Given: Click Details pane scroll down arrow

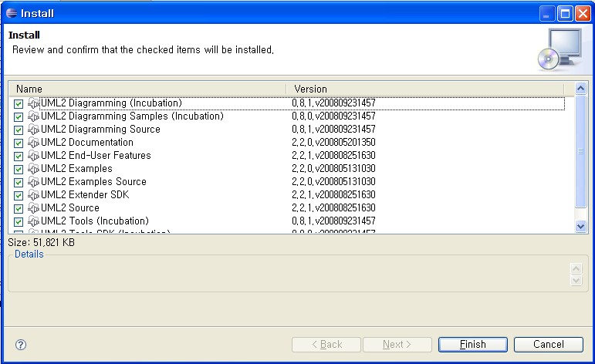Looking at the screenshot, I should coord(576,280).
